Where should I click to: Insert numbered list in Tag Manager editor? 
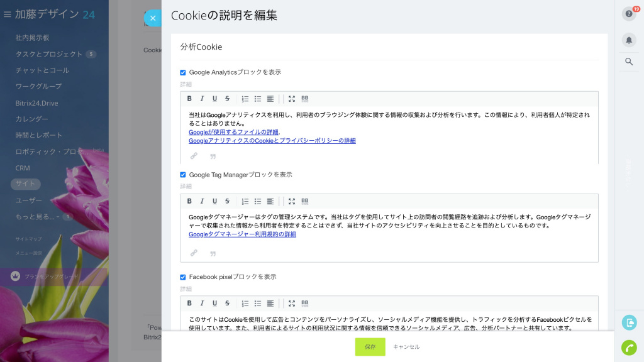pos(245,201)
